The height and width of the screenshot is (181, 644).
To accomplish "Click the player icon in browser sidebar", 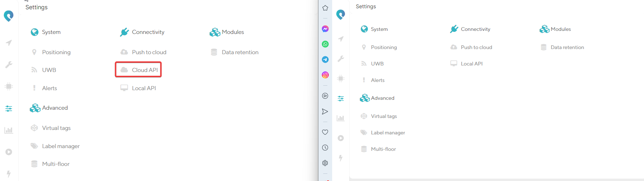I will pos(325,96).
